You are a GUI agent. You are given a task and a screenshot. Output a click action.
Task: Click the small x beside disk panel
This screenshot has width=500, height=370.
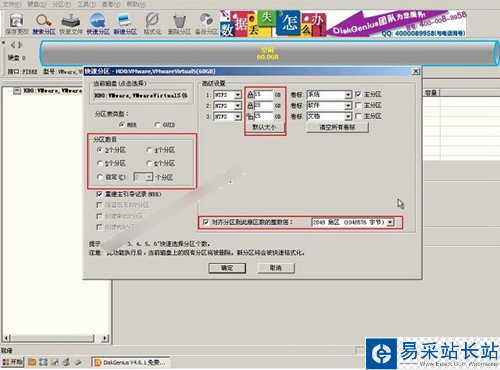click(x=3, y=42)
